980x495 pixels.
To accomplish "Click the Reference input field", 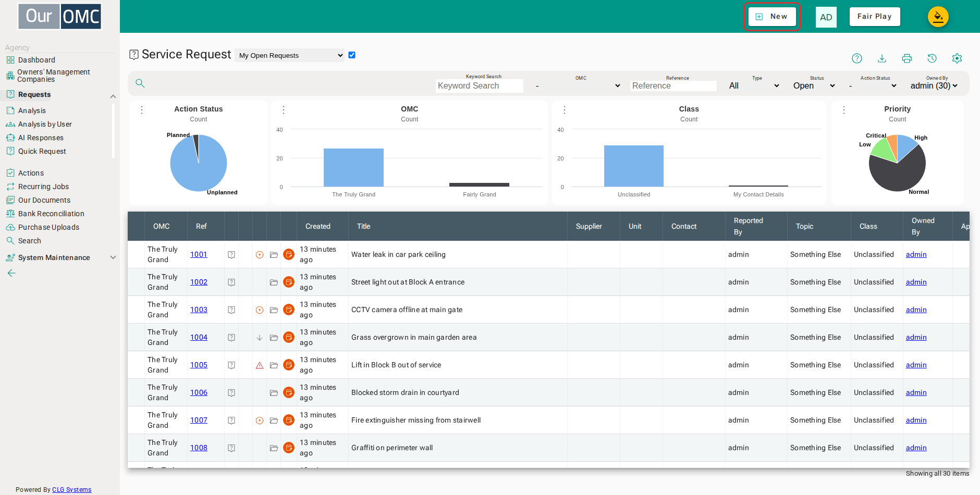I will (673, 86).
